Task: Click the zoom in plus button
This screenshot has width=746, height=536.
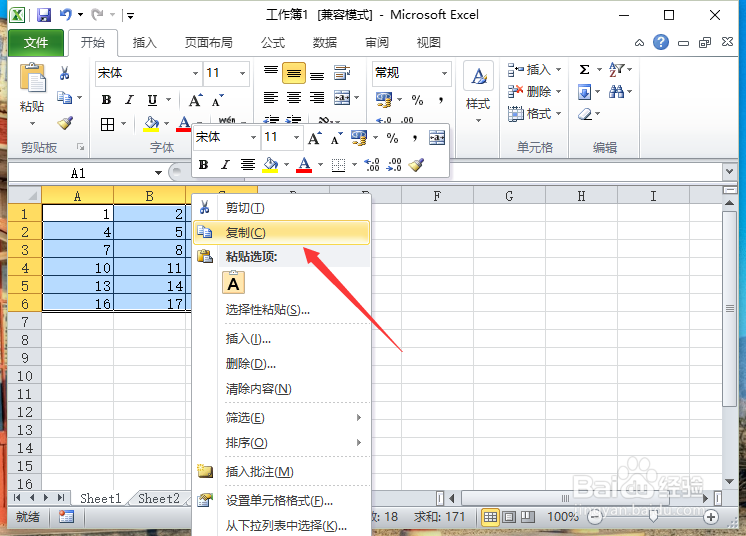Action: pyautogui.click(x=711, y=517)
